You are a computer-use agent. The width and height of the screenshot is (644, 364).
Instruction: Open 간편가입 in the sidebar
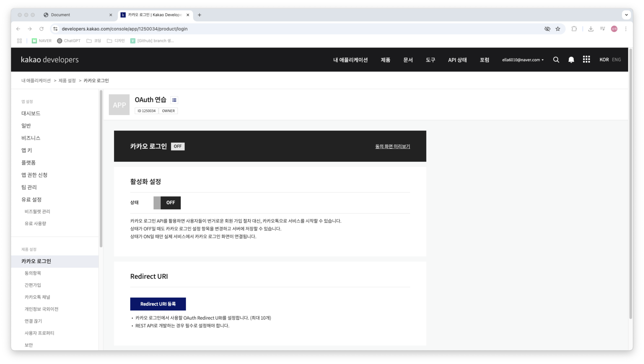pyautogui.click(x=33, y=285)
